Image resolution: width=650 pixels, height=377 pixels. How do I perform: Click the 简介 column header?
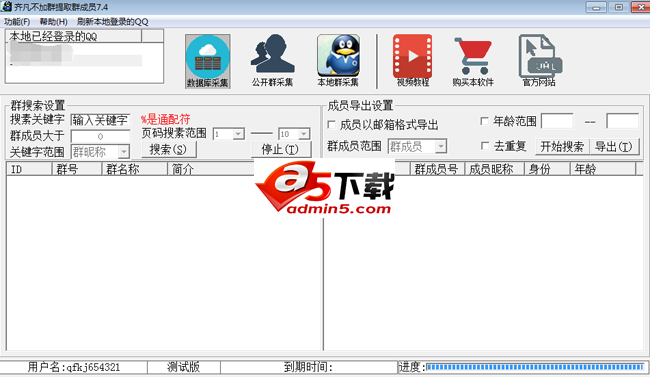tap(211, 169)
